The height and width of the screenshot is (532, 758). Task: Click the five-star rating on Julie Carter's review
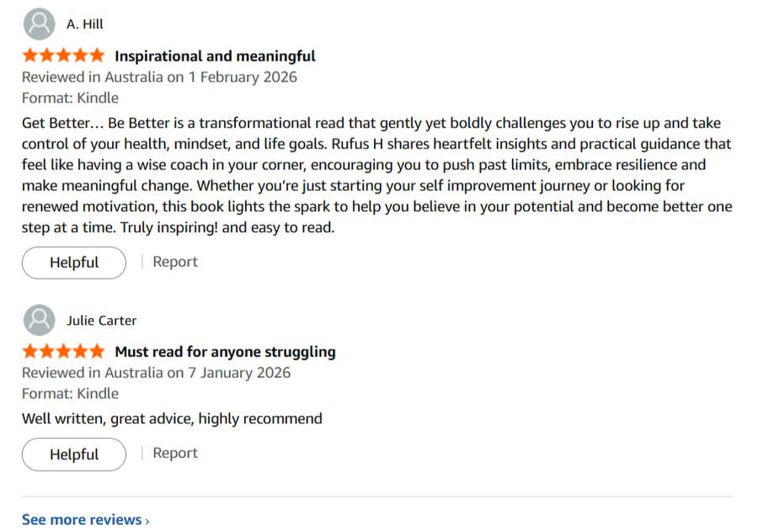pyautogui.click(x=63, y=352)
